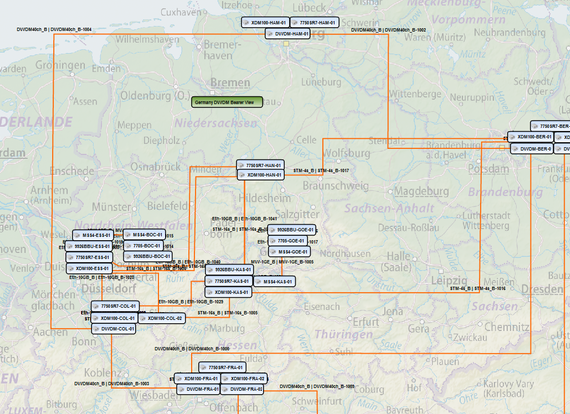The height and width of the screenshot is (414, 570).
Task: Click the DWDM40ch_B-1002 bearer label
Action: [389, 30]
